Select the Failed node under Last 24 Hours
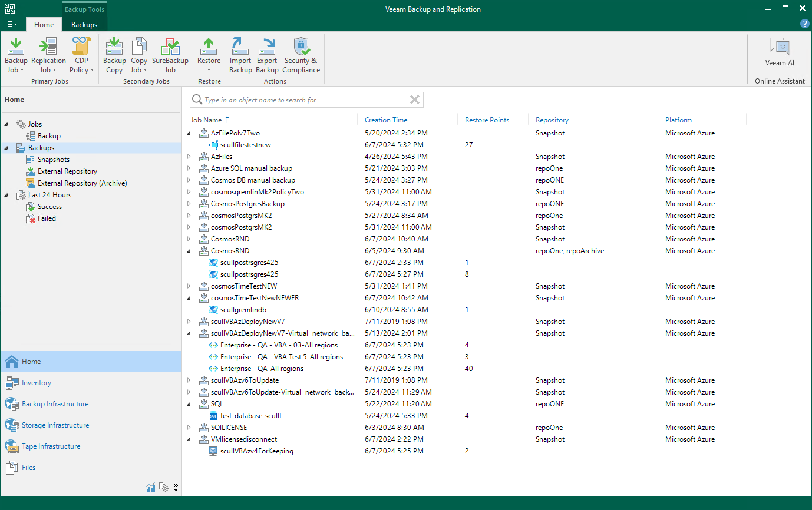This screenshot has width=812, height=510. click(47, 218)
